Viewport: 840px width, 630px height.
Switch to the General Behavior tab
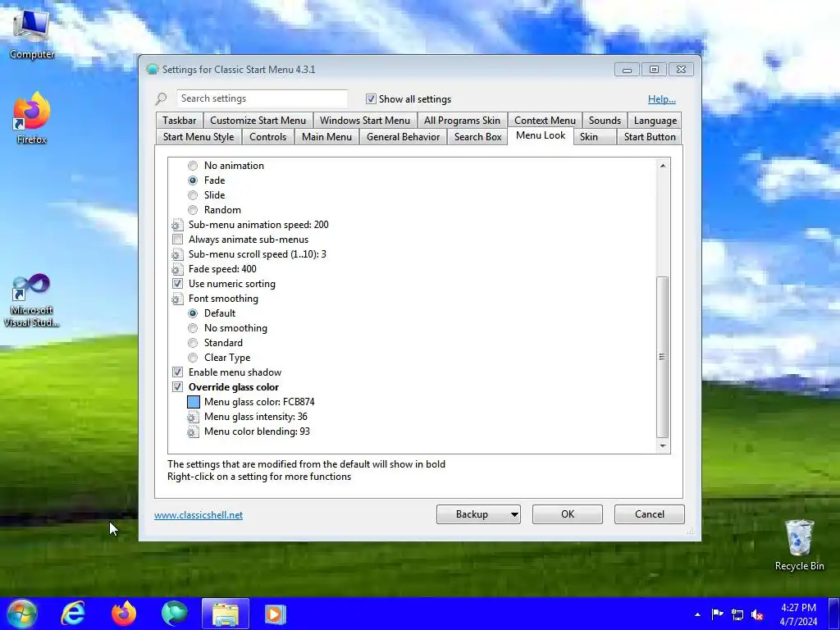pyautogui.click(x=404, y=137)
